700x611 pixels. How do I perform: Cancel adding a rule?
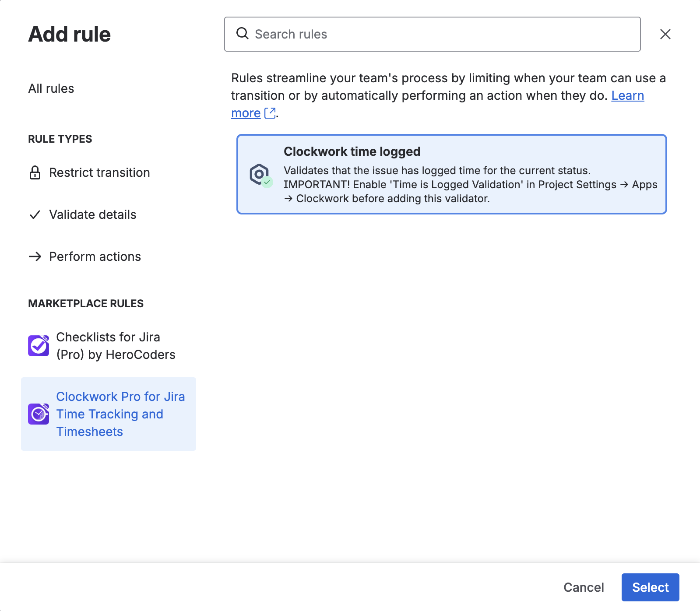tap(584, 587)
